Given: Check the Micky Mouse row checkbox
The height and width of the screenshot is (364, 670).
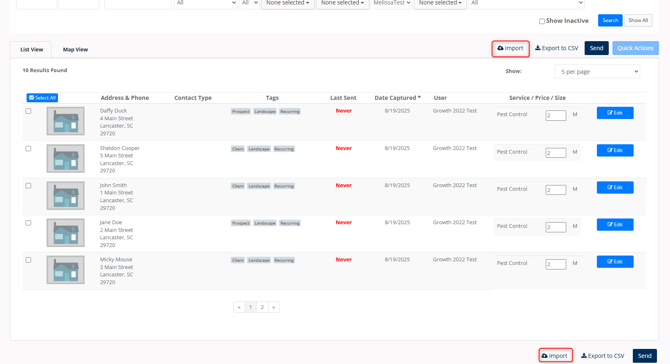Looking at the screenshot, I should tap(28, 260).
